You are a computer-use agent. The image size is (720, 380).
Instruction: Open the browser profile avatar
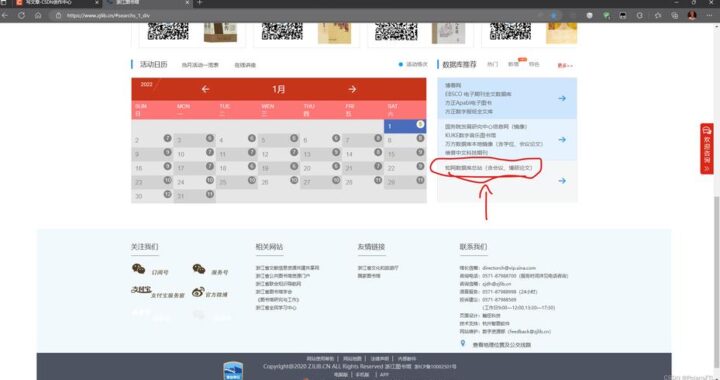692,15
